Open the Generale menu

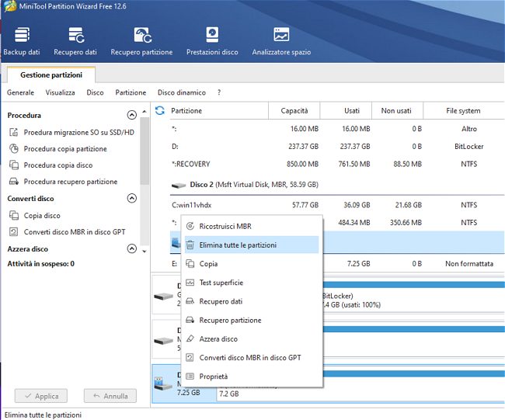tap(21, 92)
